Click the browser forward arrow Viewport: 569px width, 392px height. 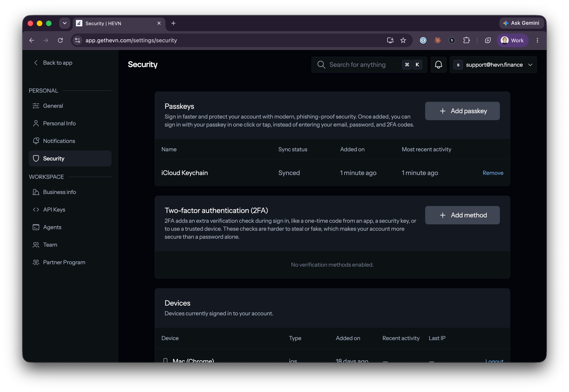coord(46,40)
